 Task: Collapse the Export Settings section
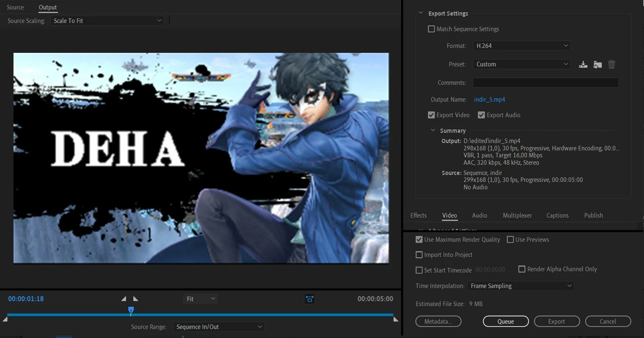point(421,13)
